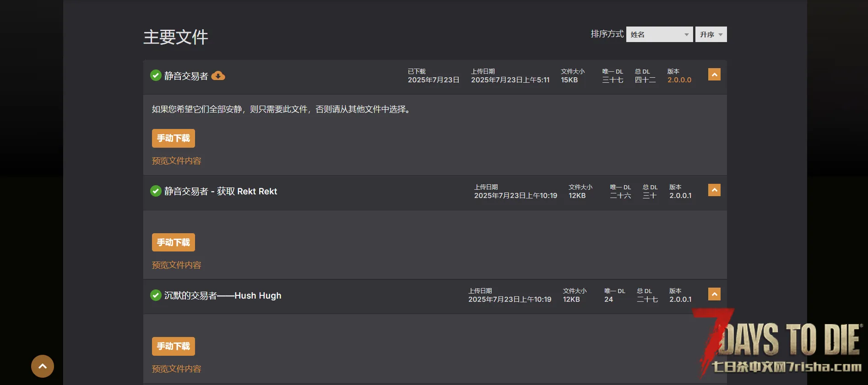Click version 2.0.0.0 of 静音交易者
The width and height of the screenshot is (868, 385).
tap(679, 80)
